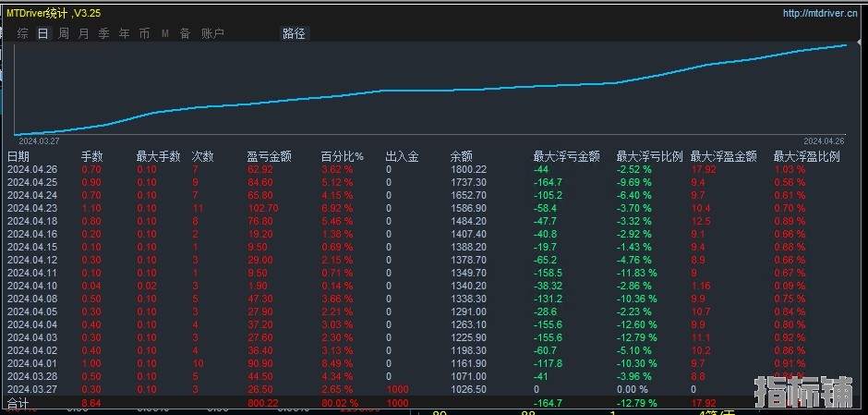Viewport: 868px width, 415px height.
Task: Click the 次数 column header
Action: 202,157
